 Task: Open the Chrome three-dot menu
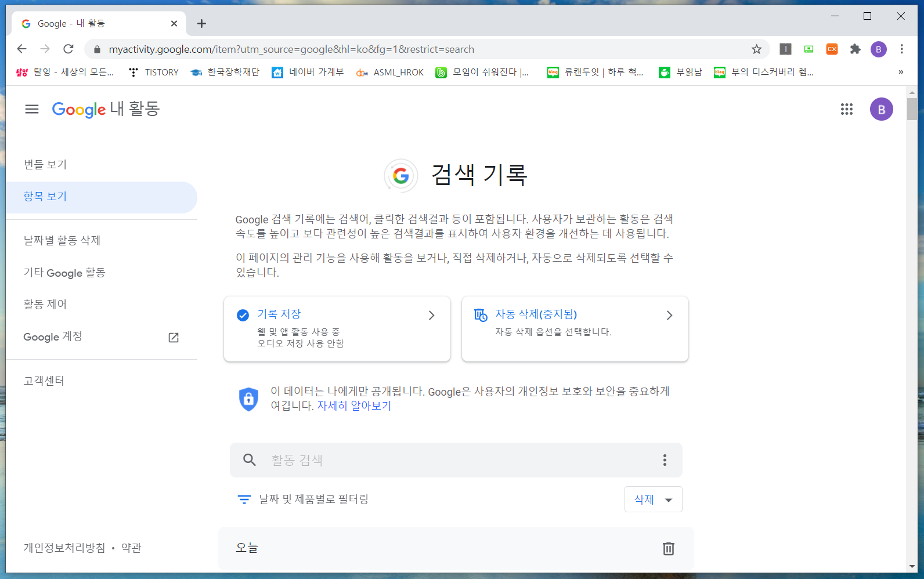coord(901,49)
